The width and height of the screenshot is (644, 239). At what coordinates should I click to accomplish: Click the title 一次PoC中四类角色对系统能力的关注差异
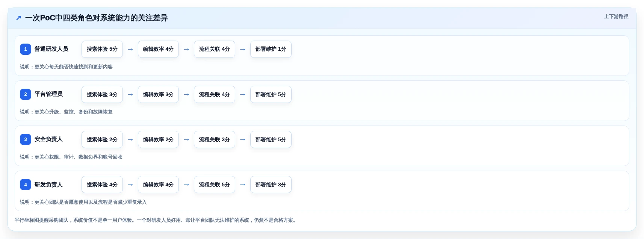(96, 18)
